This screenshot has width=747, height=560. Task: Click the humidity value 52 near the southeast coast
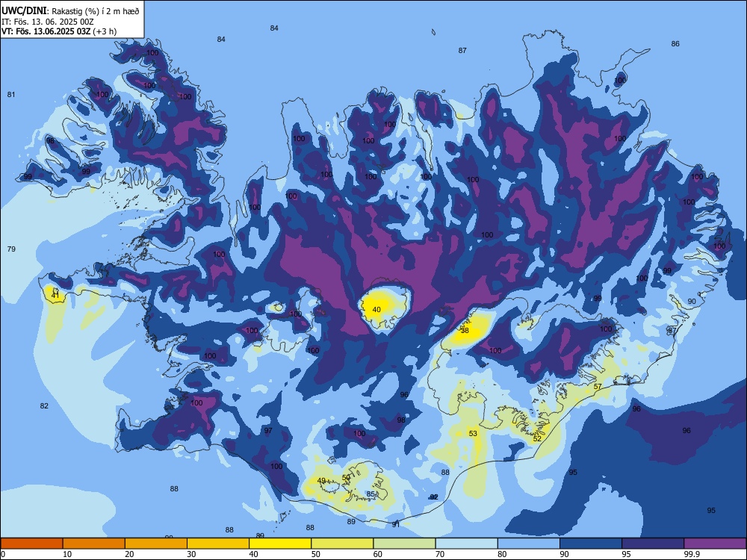537,438
